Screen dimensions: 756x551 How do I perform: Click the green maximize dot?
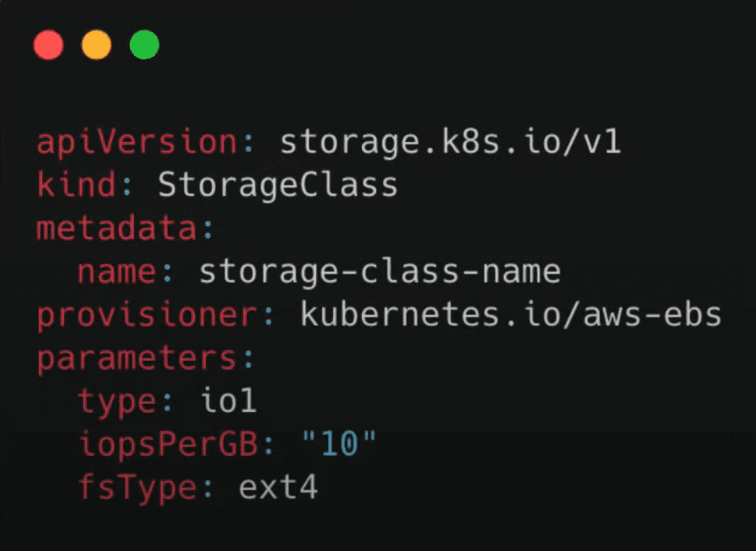pyautogui.click(x=144, y=45)
